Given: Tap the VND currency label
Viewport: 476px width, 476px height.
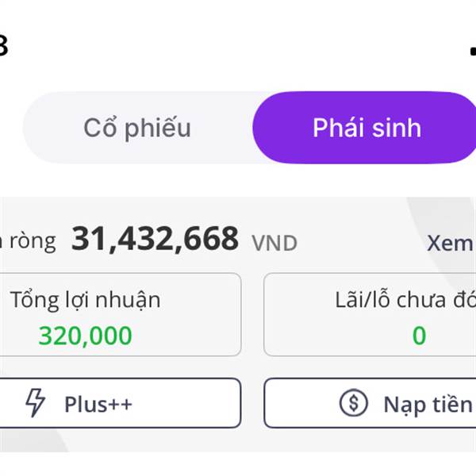Looking at the screenshot, I should [x=274, y=244].
